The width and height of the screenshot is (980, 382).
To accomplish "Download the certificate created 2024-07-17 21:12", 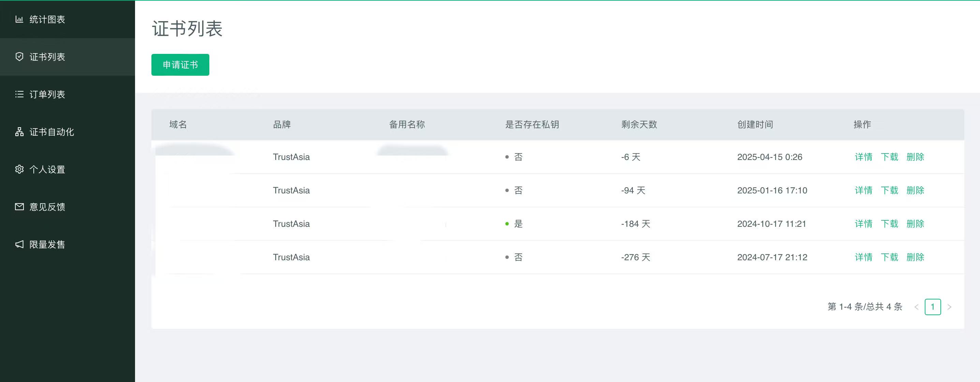I will [889, 257].
